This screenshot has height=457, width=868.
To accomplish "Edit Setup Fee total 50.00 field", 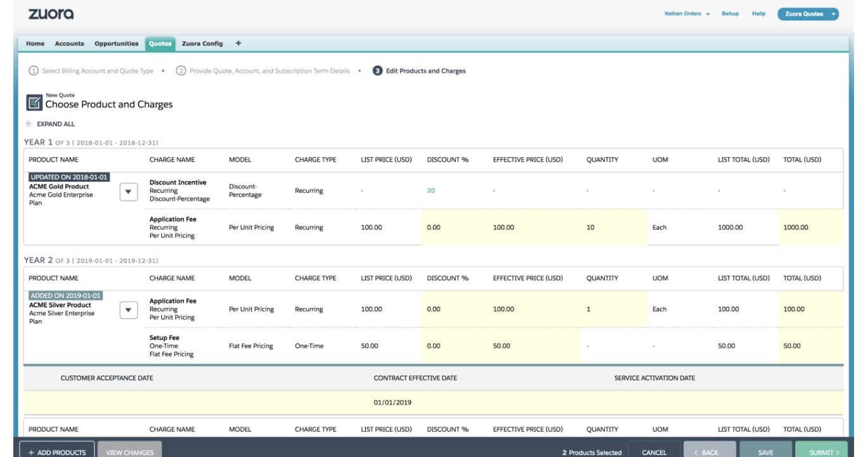I will pos(810,346).
